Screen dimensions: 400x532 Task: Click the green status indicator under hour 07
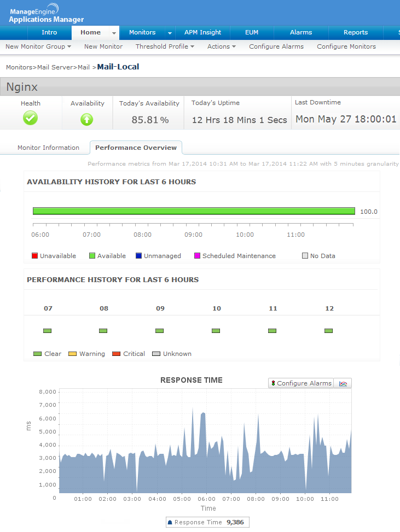[47, 331]
